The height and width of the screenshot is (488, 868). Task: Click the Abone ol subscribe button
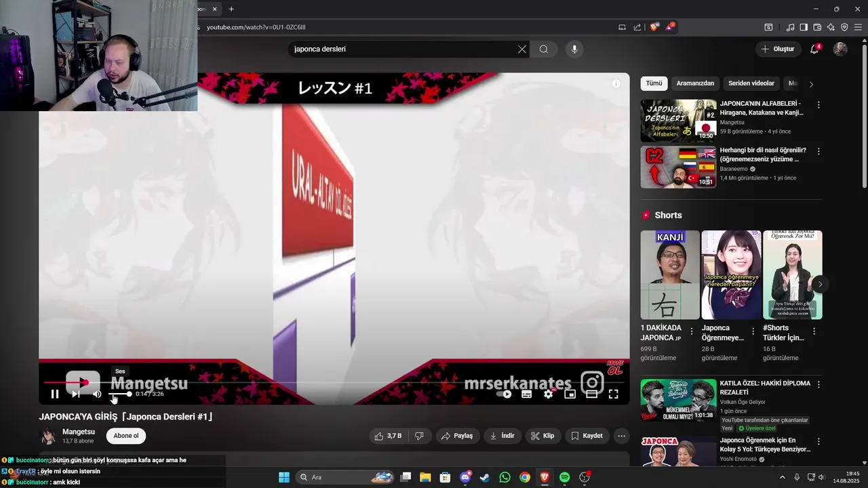pos(126,436)
